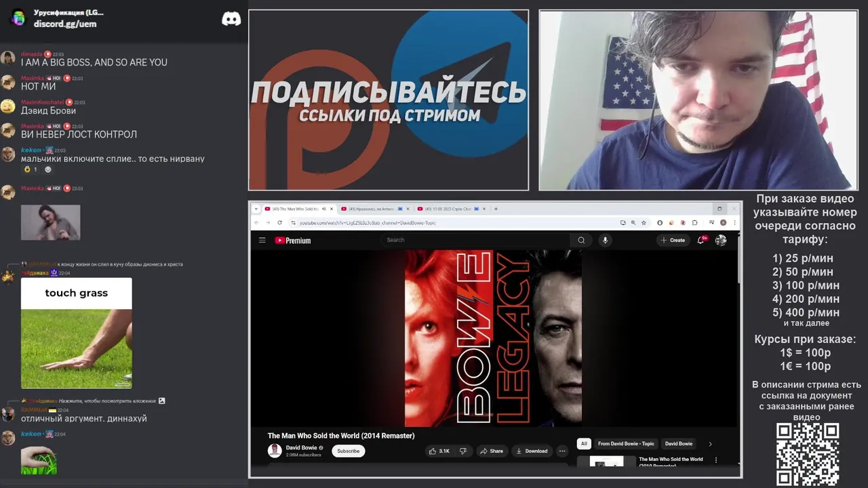
Task: Open a new browser tab
Action: [x=496, y=209]
